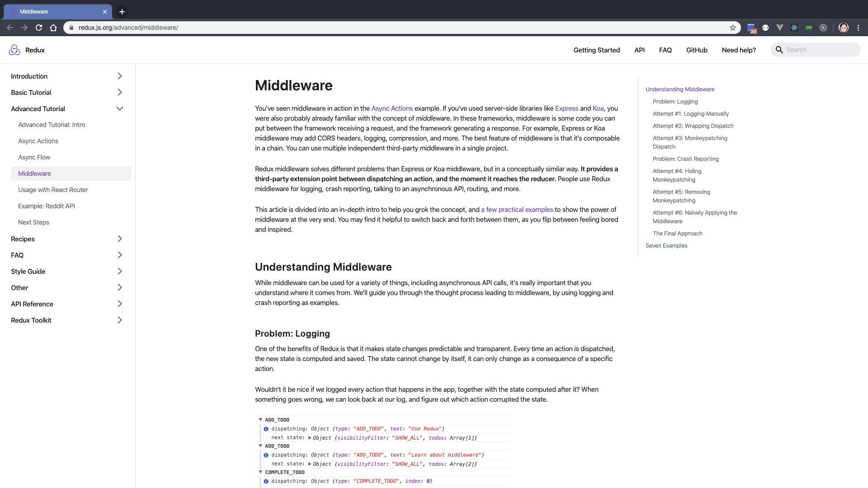Open React Developer Tools extension

pos(794,28)
